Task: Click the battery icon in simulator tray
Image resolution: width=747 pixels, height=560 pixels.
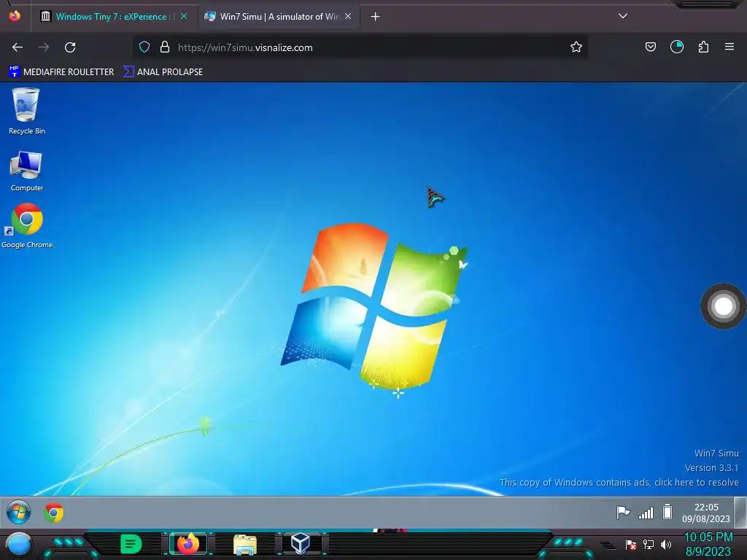Action: (667, 512)
